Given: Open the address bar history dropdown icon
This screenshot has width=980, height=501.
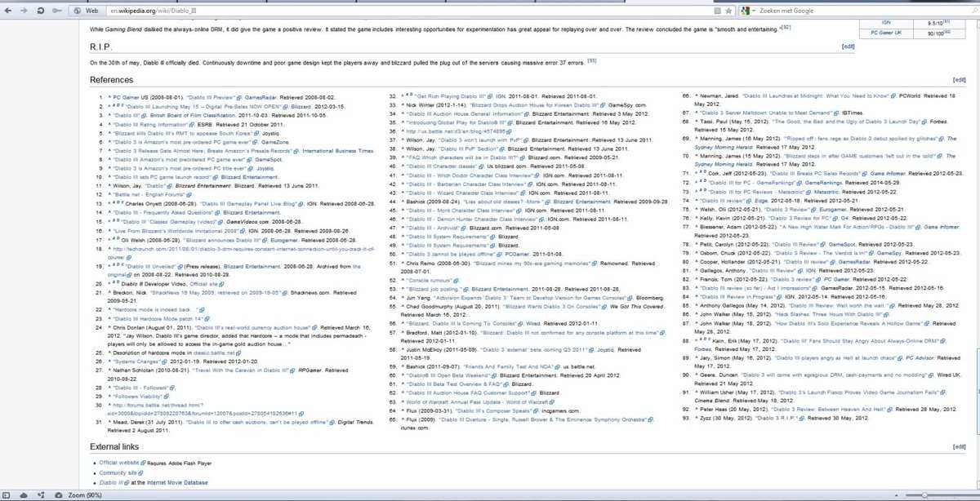Looking at the screenshot, I should (716, 11).
